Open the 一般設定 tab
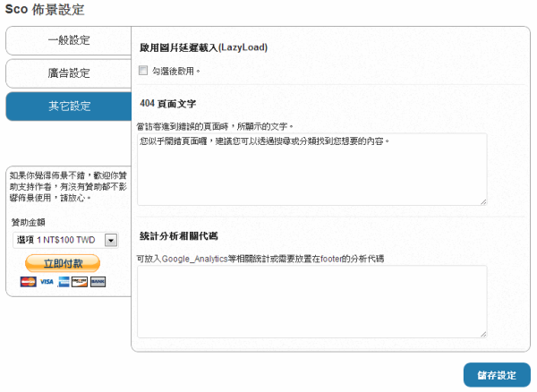Viewport: 537px width, 392px height. coord(69,40)
